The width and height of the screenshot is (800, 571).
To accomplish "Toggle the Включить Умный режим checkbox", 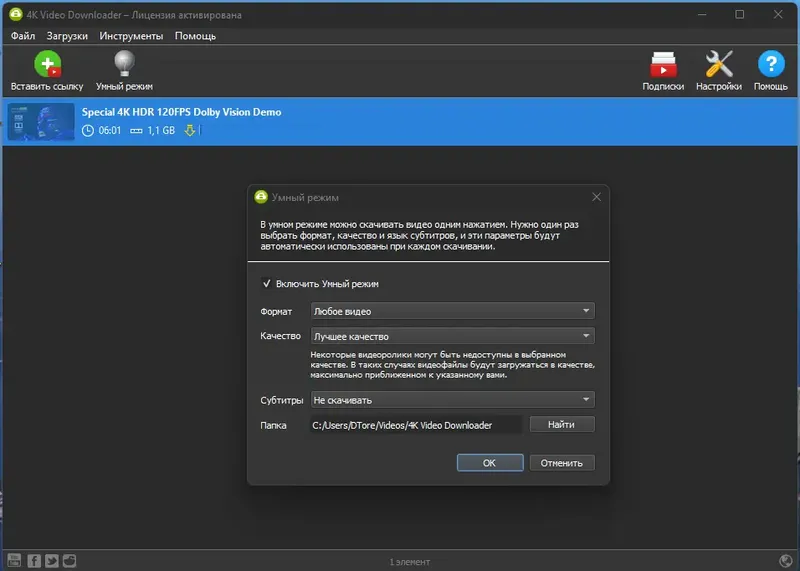I will (x=266, y=283).
